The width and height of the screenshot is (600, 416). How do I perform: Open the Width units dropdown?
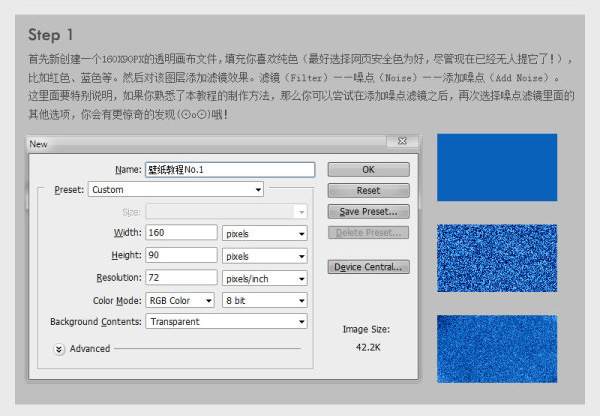pos(264,233)
